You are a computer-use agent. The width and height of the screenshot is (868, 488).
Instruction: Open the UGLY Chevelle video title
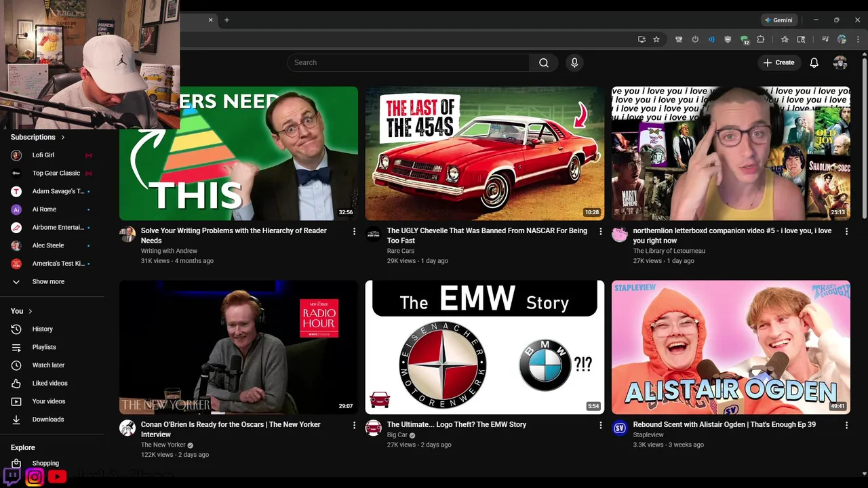point(487,235)
